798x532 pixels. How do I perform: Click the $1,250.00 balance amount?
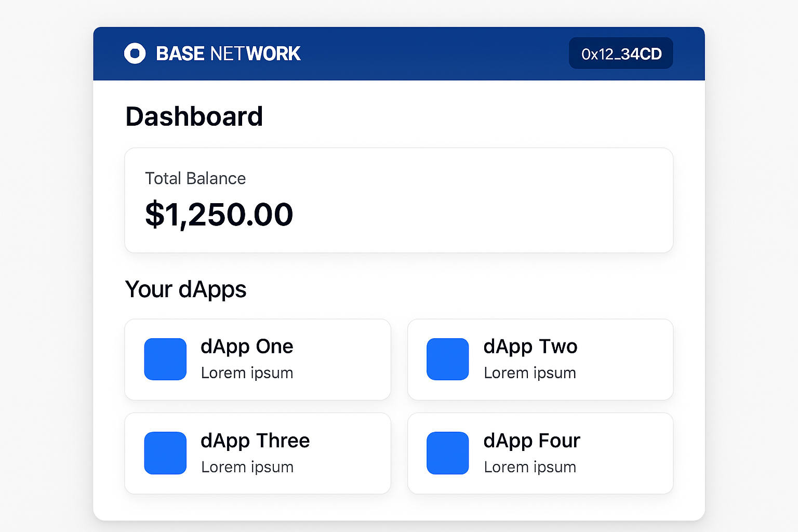pos(219,214)
